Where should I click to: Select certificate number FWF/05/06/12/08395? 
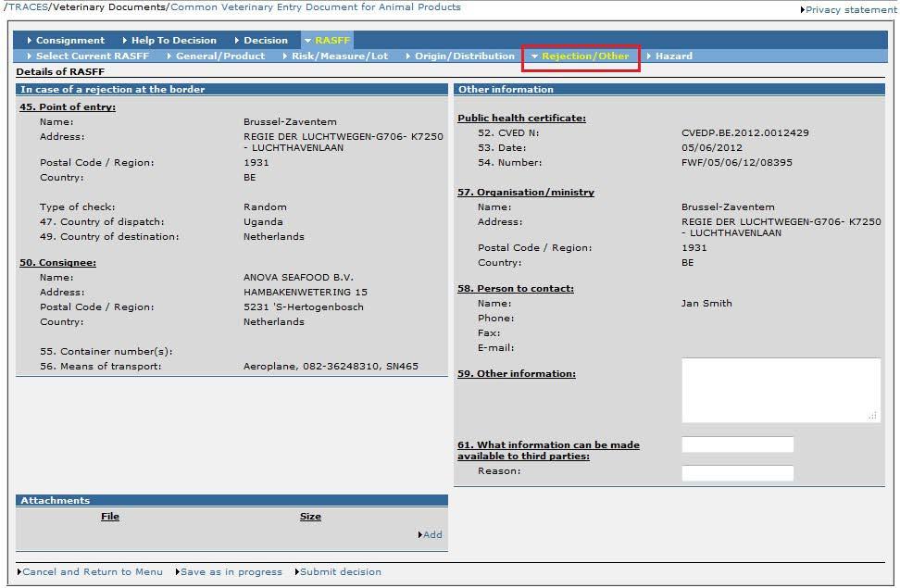736,162
